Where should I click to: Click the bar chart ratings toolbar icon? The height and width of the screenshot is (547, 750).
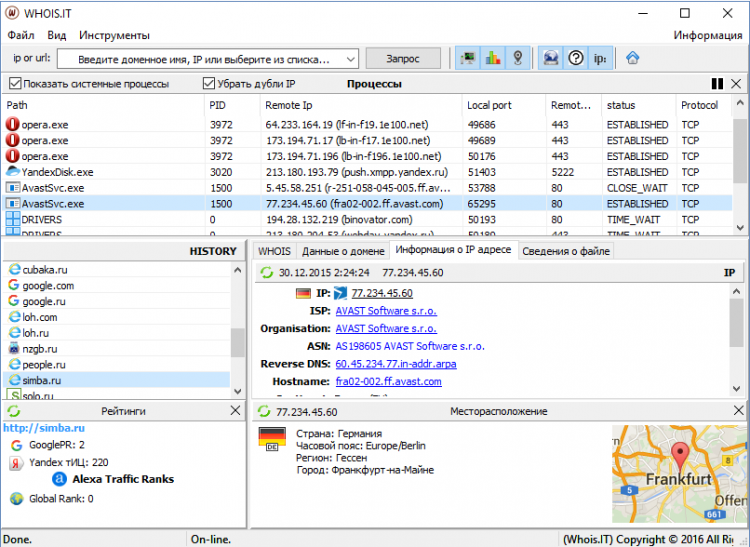point(492,58)
